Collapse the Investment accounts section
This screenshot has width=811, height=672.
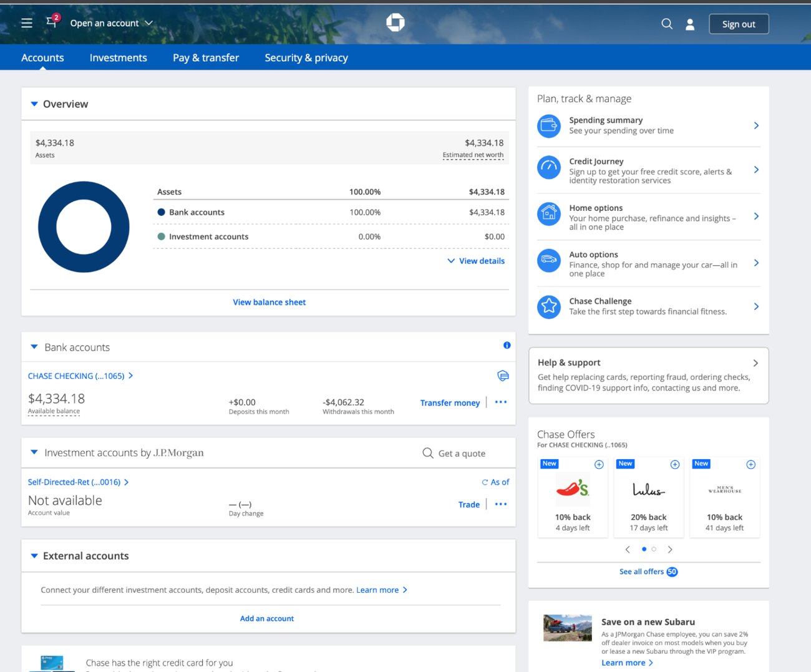click(34, 452)
